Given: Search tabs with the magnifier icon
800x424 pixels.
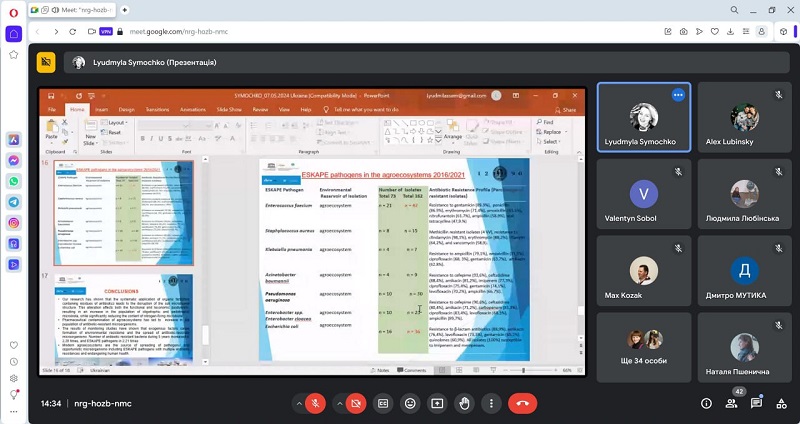Looking at the screenshot, I should click(734, 10).
